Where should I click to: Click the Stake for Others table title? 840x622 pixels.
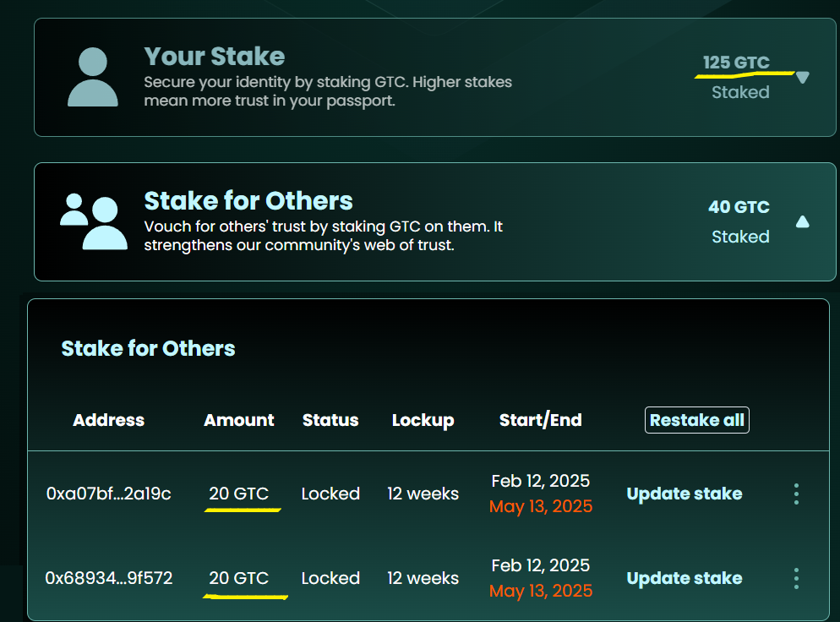(x=149, y=348)
